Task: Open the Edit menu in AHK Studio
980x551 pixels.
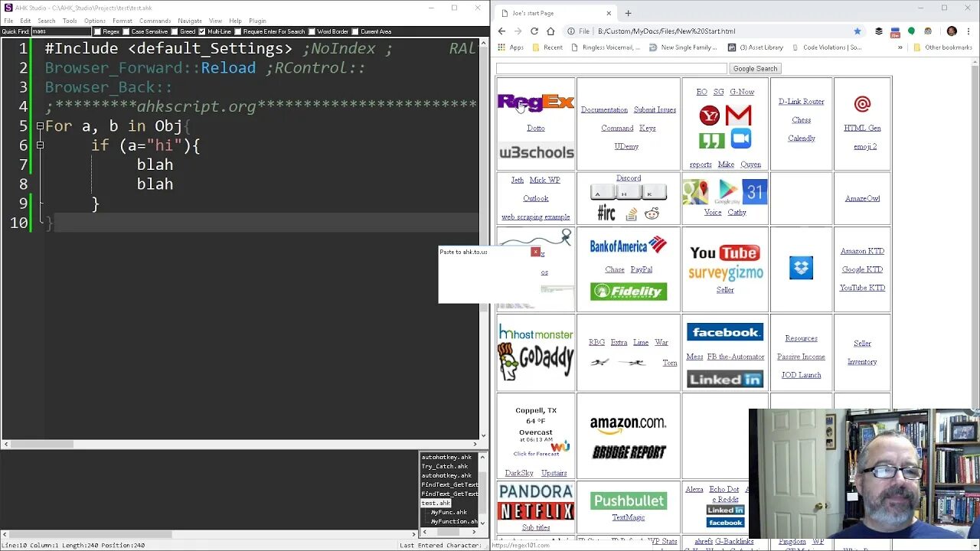Action: 25,21
